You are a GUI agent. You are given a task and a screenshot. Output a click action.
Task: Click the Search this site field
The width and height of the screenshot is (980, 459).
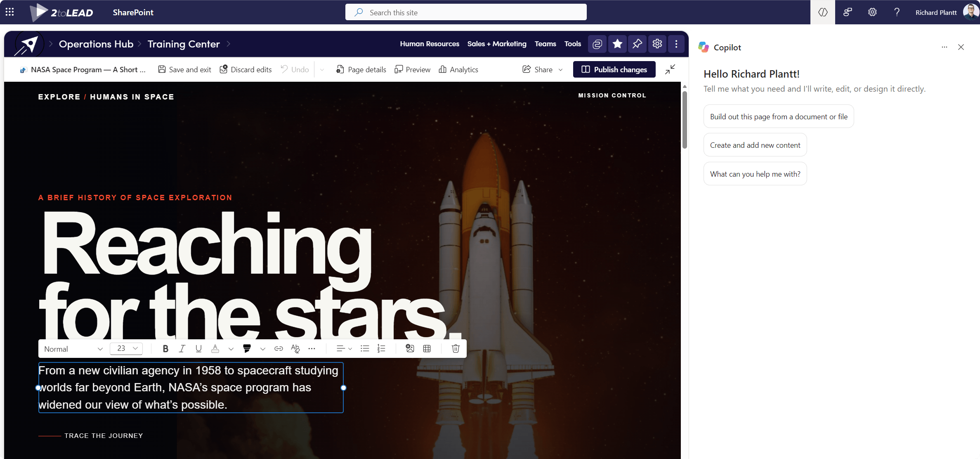click(466, 12)
